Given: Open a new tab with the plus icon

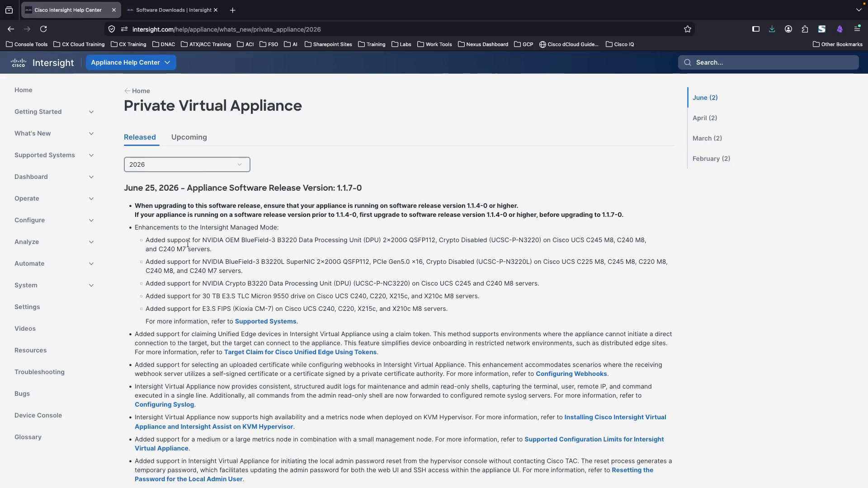Looking at the screenshot, I should [x=232, y=10].
